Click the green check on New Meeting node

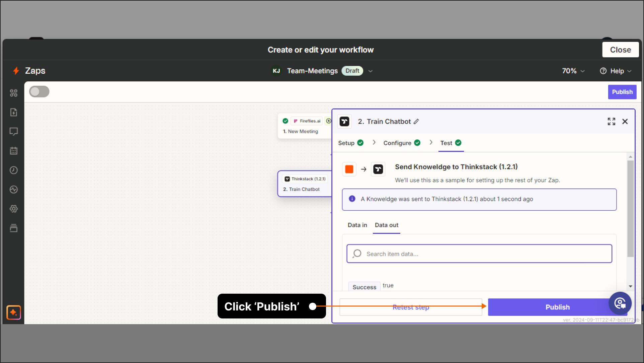click(x=286, y=121)
